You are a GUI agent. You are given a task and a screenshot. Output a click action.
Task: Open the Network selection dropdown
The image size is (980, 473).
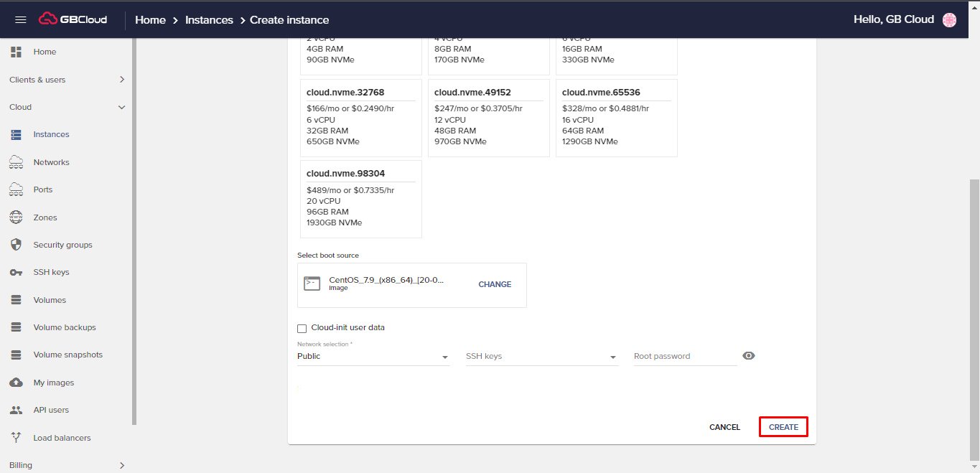click(444, 356)
